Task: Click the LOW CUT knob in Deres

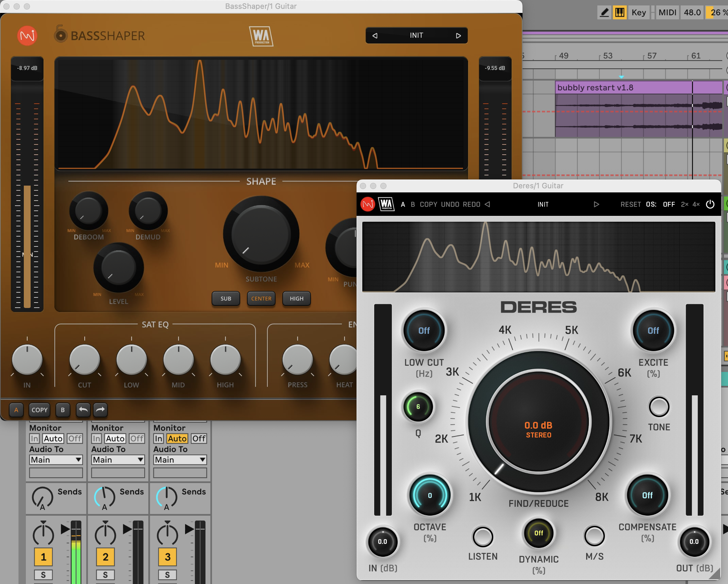Action: (x=424, y=331)
